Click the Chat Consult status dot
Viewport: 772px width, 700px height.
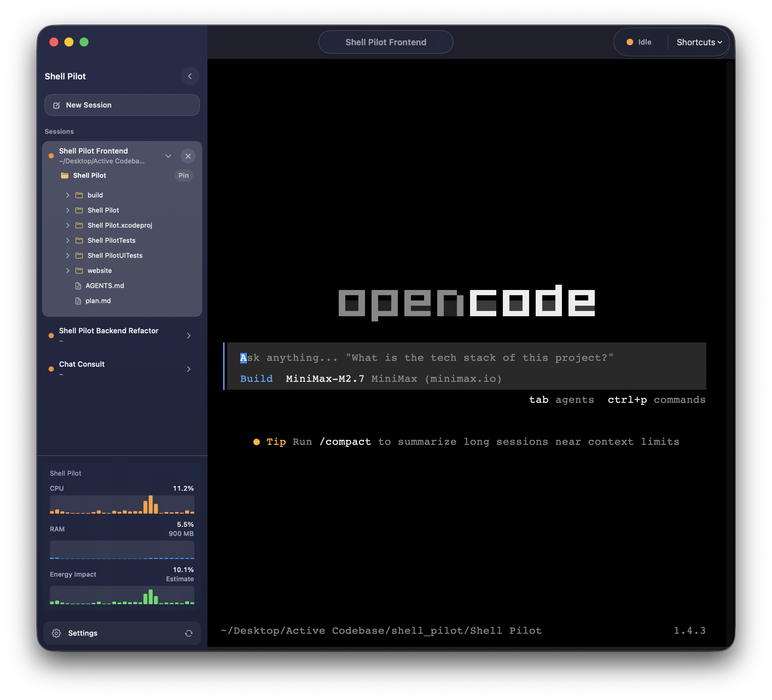51,369
